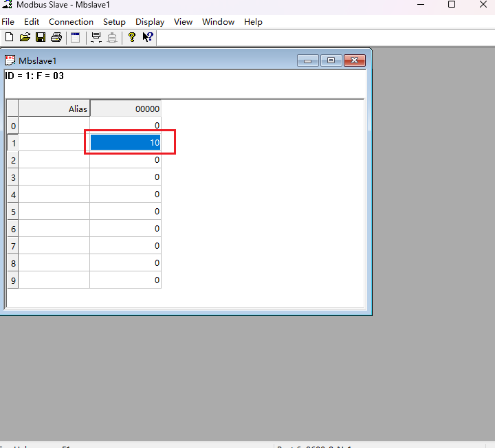
Task: Open the File menu
Action: (x=8, y=22)
